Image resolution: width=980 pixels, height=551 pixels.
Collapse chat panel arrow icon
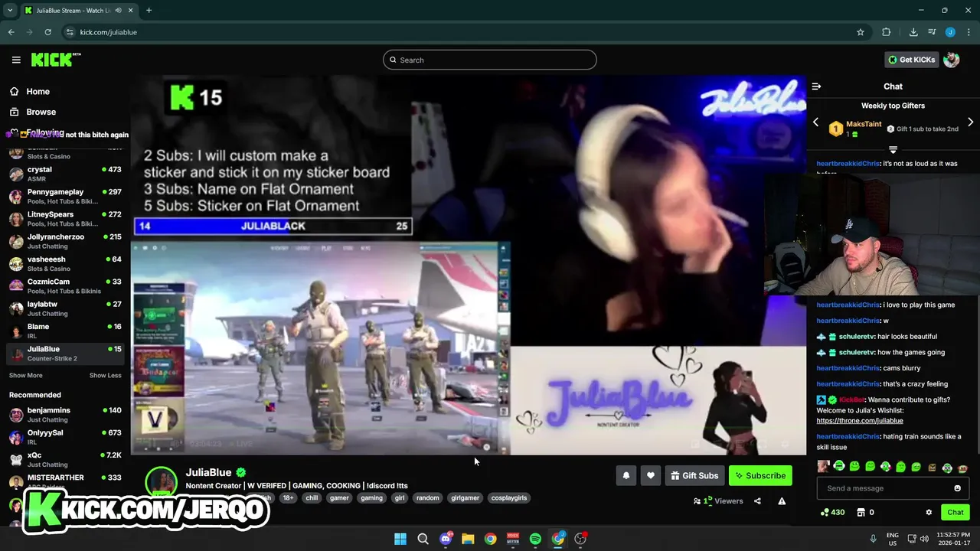(x=816, y=86)
